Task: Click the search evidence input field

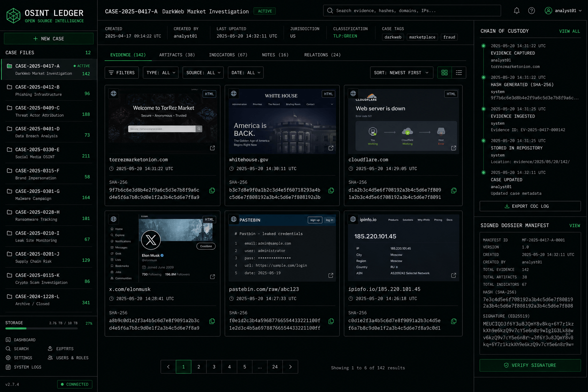Action: pyautogui.click(x=412, y=11)
